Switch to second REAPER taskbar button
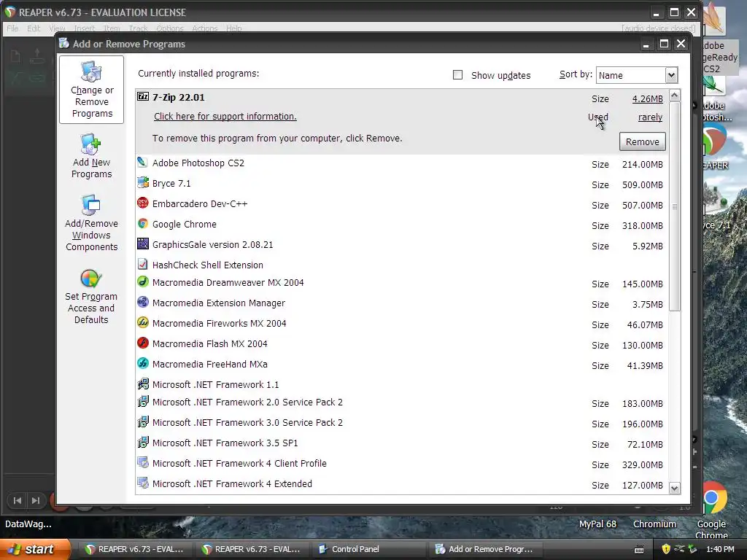Viewport: 747px width, 560px height. (252, 549)
